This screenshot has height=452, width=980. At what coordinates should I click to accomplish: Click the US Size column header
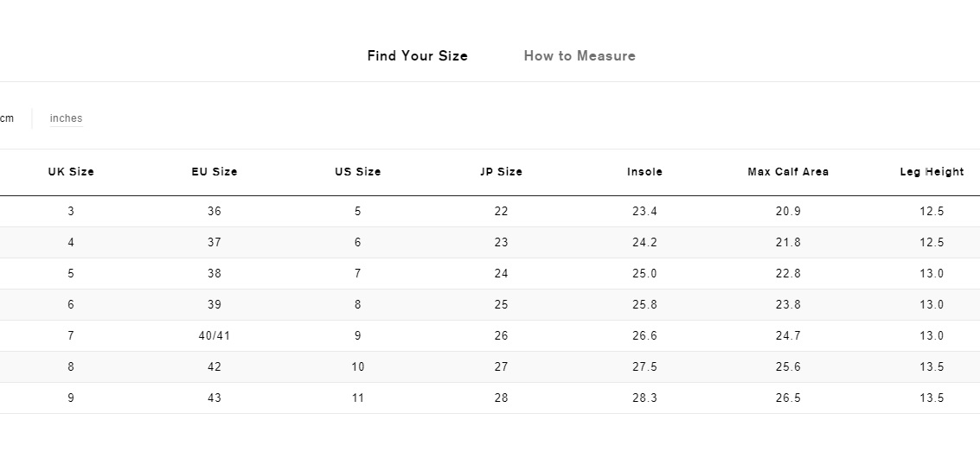coord(357,172)
